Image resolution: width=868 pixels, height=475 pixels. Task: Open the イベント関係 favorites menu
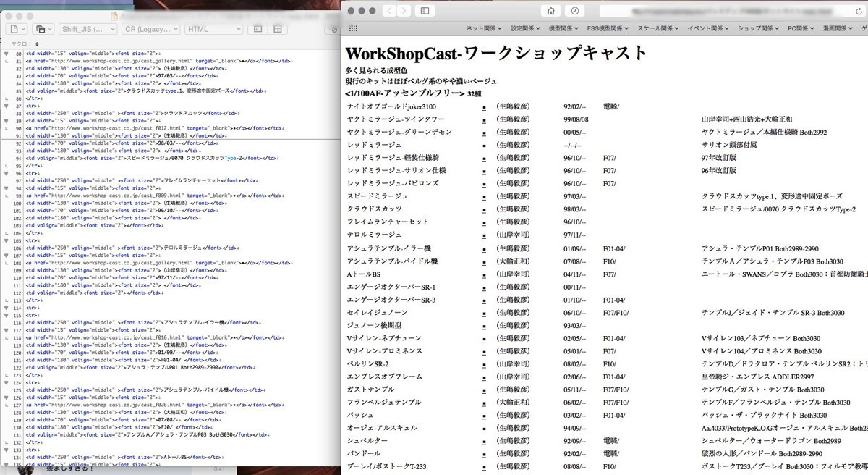707,28
